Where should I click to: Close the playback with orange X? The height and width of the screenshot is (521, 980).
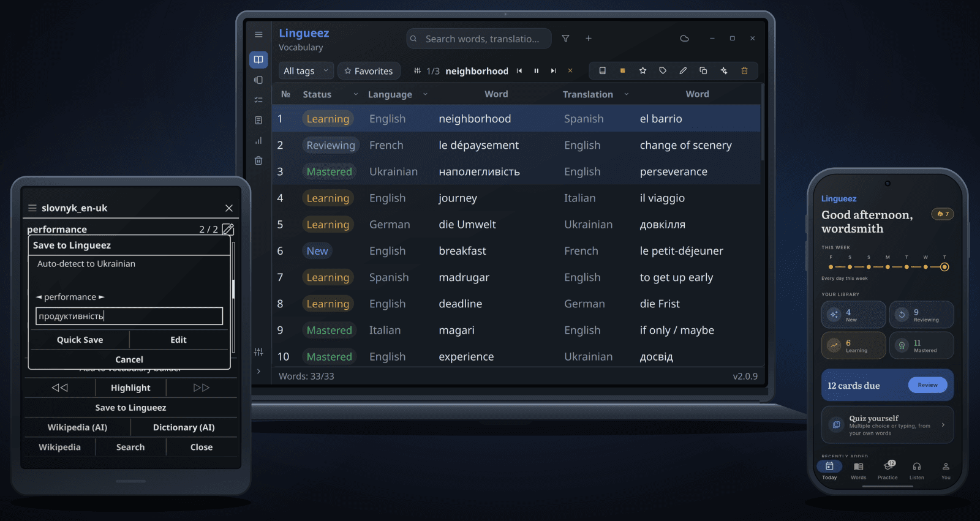570,71
